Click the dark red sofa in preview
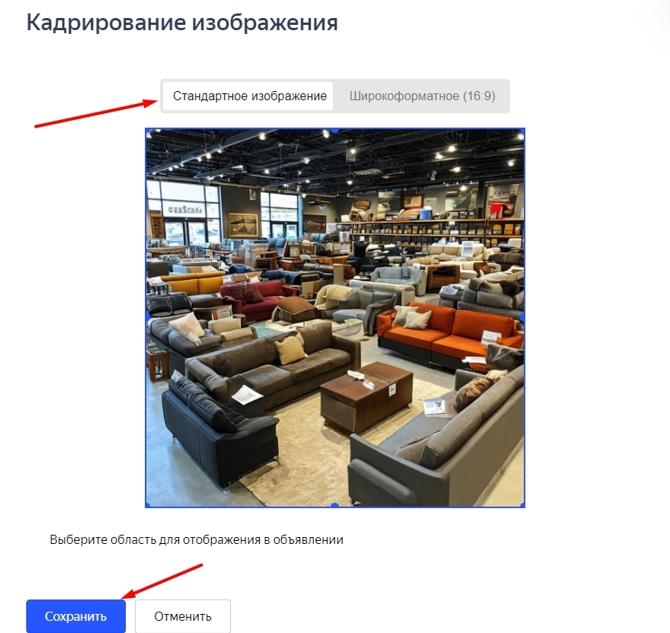The width and height of the screenshot is (670, 633). click(x=256, y=297)
